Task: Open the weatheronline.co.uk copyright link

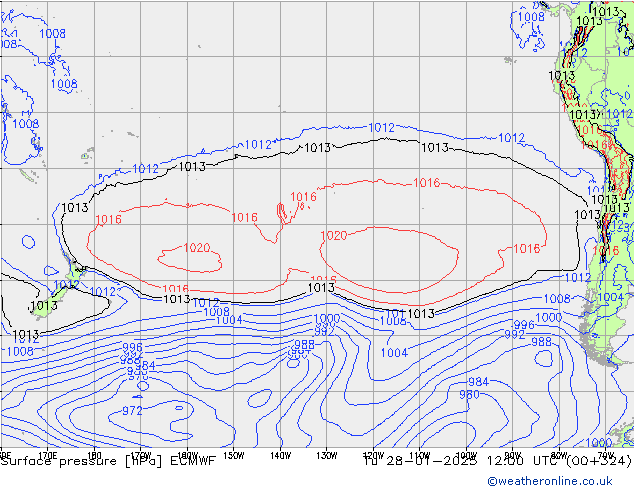Action: (x=550, y=481)
